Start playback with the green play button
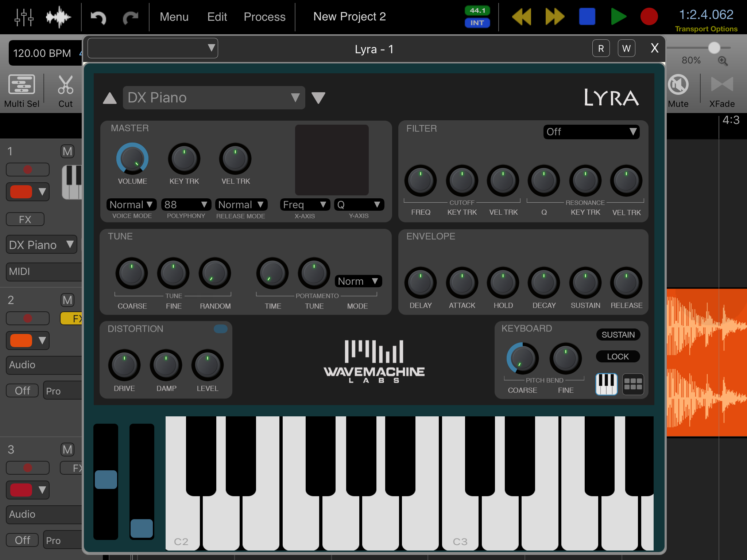The height and width of the screenshot is (560, 747). [x=618, y=17]
